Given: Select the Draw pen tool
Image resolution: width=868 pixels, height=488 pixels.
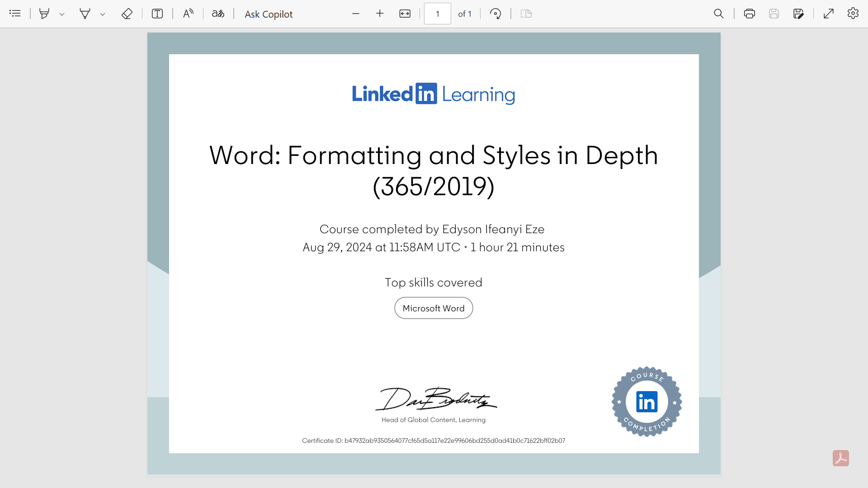Looking at the screenshot, I should pos(85,14).
